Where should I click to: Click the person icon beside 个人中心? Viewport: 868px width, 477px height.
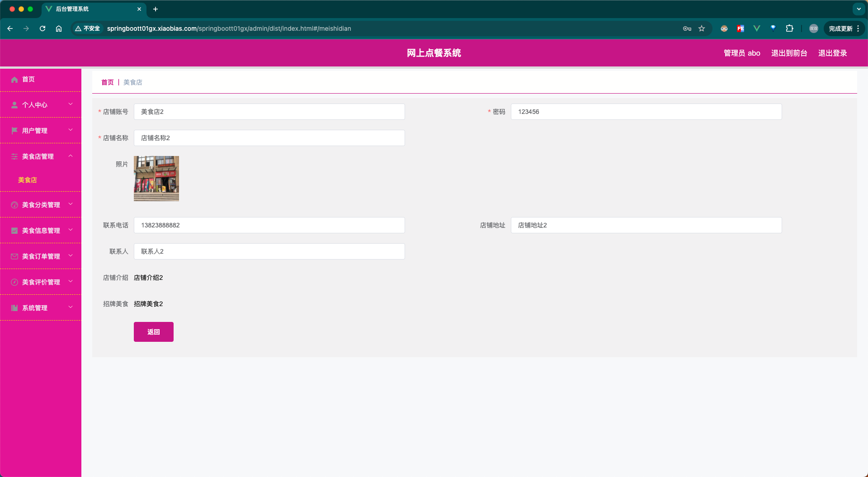click(x=14, y=105)
